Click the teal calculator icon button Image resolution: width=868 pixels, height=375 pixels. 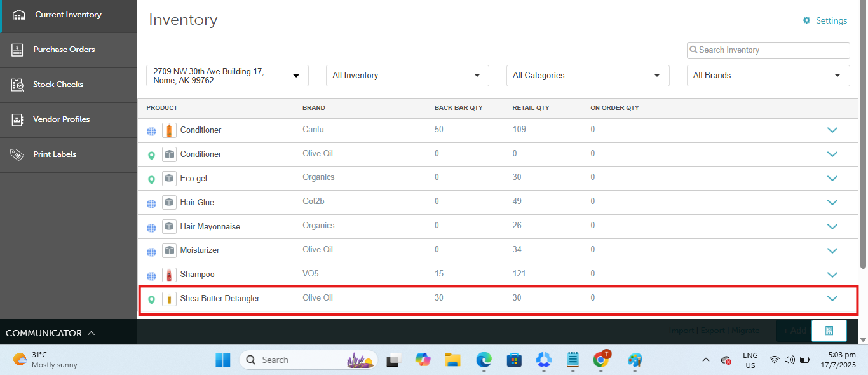(x=829, y=331)
